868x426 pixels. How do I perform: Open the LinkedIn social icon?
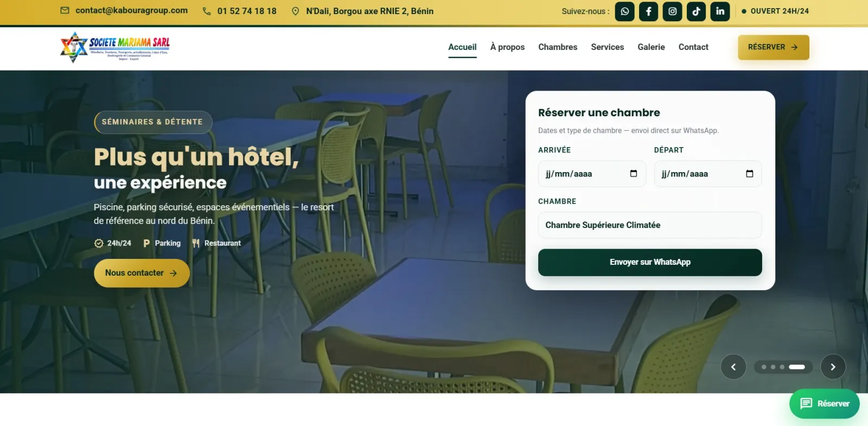(720, 11)
